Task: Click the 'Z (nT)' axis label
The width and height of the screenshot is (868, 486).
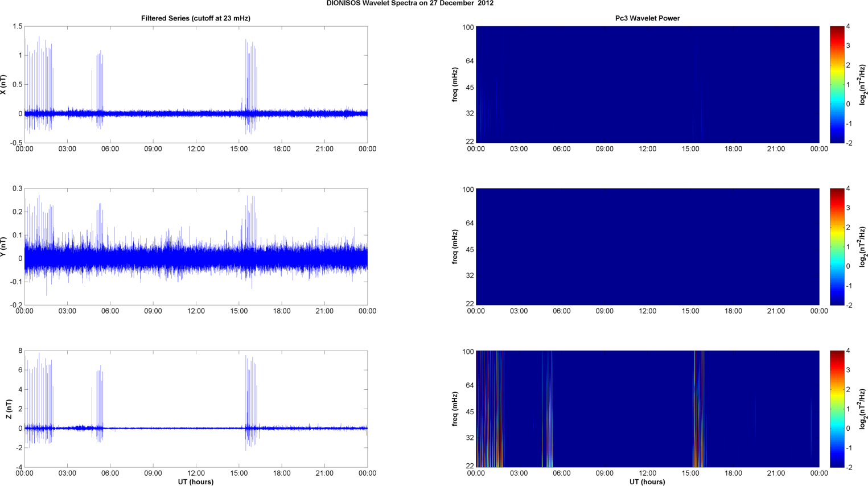Action: click(x=9, y=409)
